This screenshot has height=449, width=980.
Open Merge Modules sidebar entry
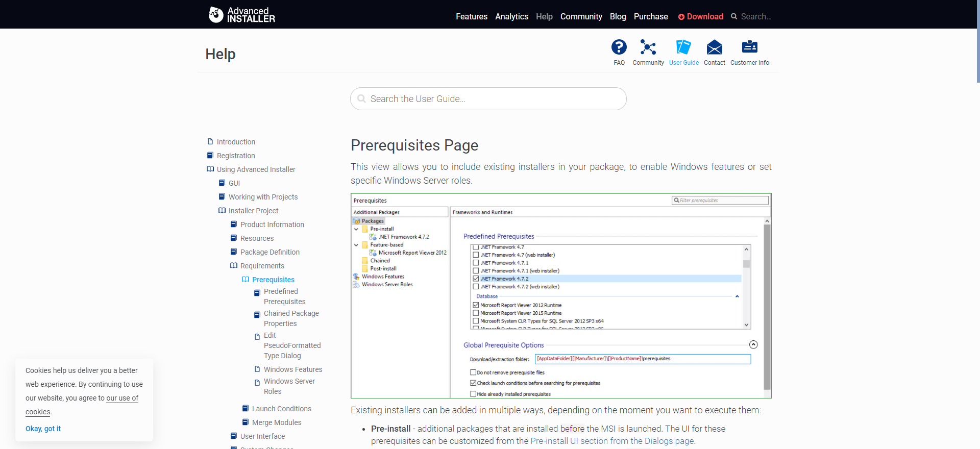click(x=277, y=422)
